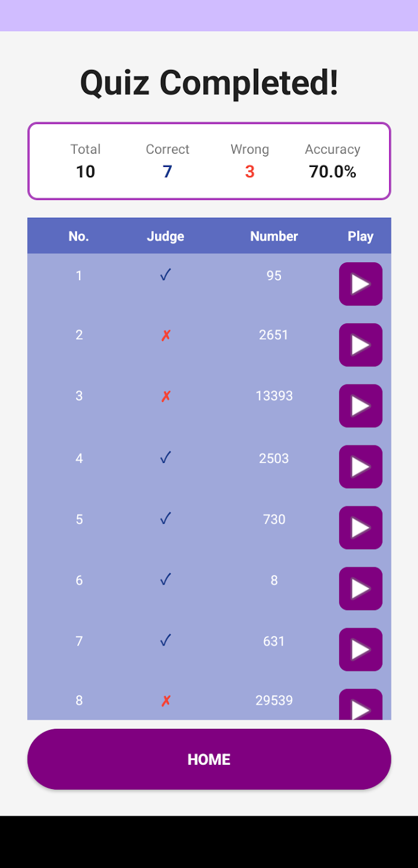This screenshot has height=868, width=418.
Task: Select the Wrong score value 3
Action: tap(250, 172)
